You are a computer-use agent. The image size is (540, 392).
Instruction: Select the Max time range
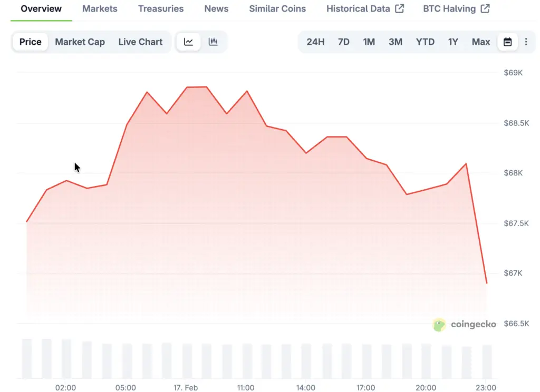[x=480, y=42]
